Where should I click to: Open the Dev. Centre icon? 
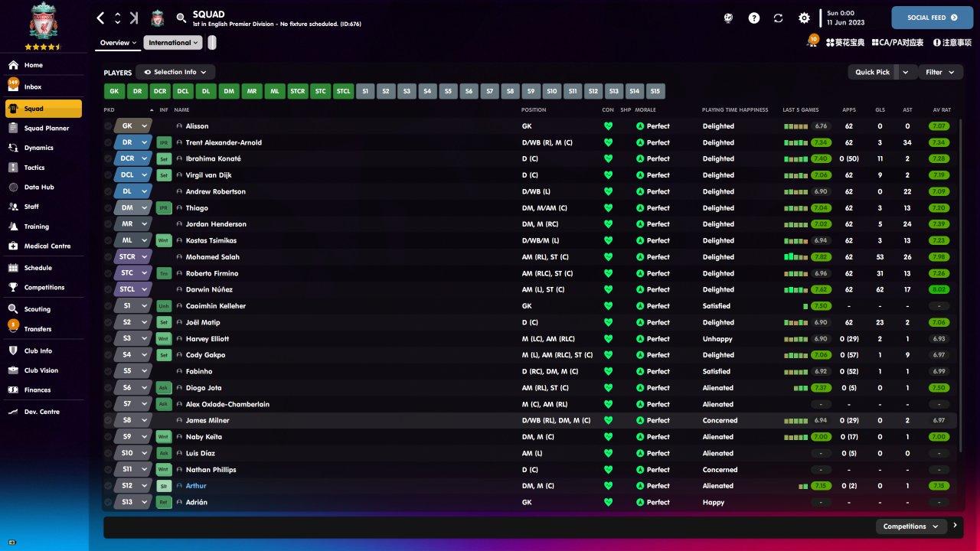click(x=13, y=412)
